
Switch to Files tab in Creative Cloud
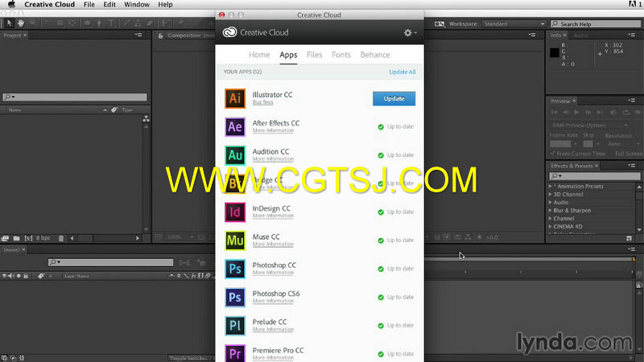314,55
